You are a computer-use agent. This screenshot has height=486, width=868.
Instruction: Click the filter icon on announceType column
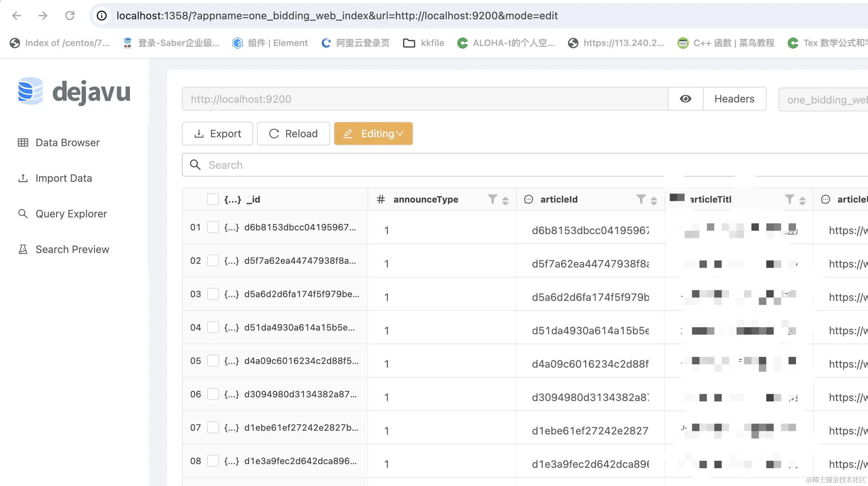492,199
